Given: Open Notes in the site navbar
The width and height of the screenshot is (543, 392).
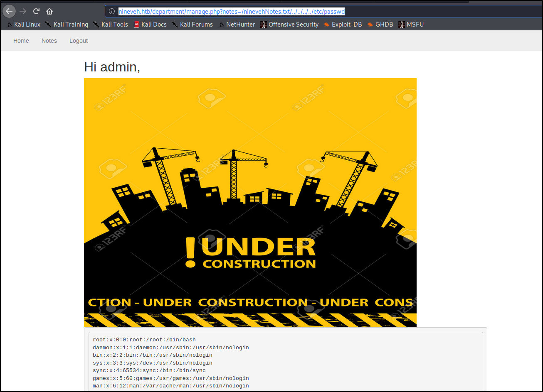Looking at the screenshot, I should point(49,41).
